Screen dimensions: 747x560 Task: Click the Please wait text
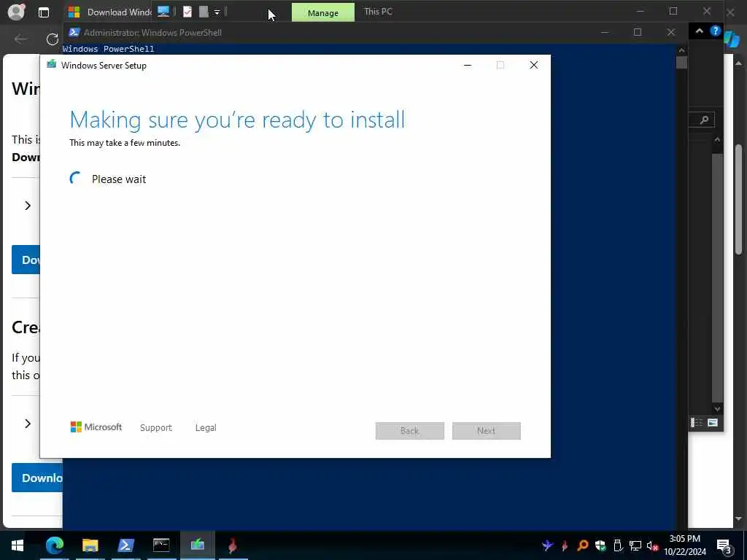(119, 179)
